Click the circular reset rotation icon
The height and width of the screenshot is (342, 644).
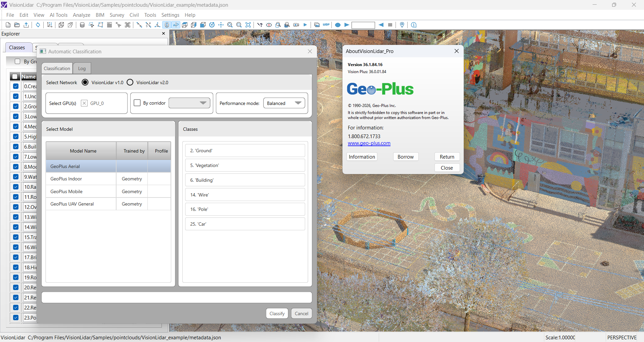coord(212,25)
